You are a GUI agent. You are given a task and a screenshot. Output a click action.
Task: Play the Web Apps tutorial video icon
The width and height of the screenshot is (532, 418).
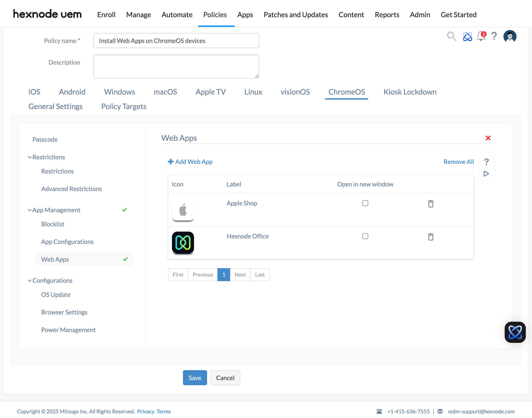tap(486, 173)
